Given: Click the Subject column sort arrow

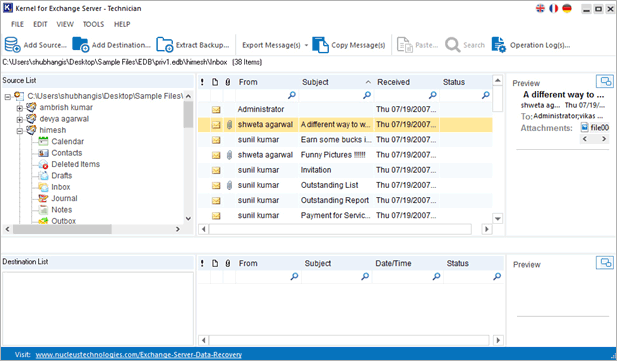Looking at the screenshot, I should (x=368, y=82).
